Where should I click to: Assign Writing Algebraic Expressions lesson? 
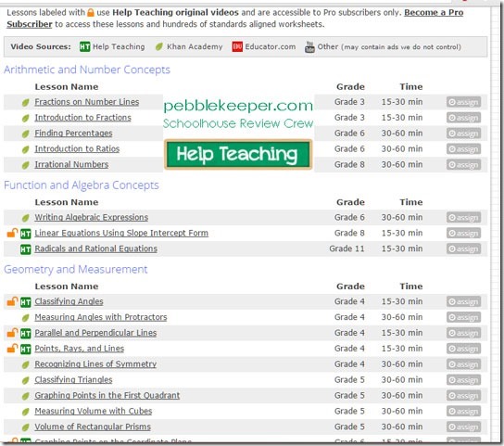[463, 218]
